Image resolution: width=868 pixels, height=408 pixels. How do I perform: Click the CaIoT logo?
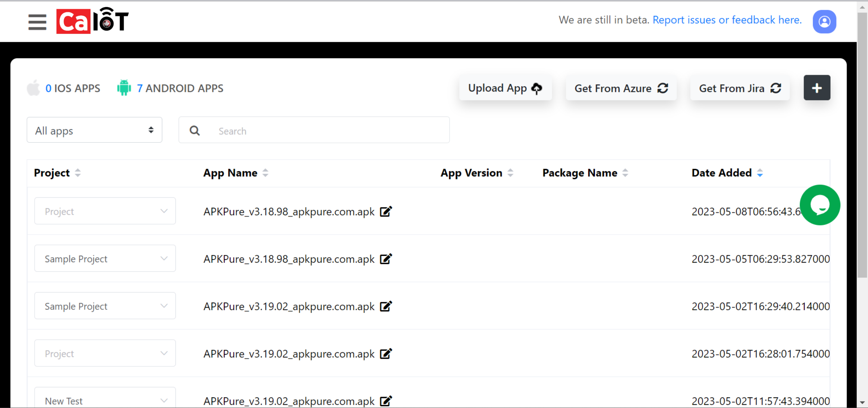(92, 20)
